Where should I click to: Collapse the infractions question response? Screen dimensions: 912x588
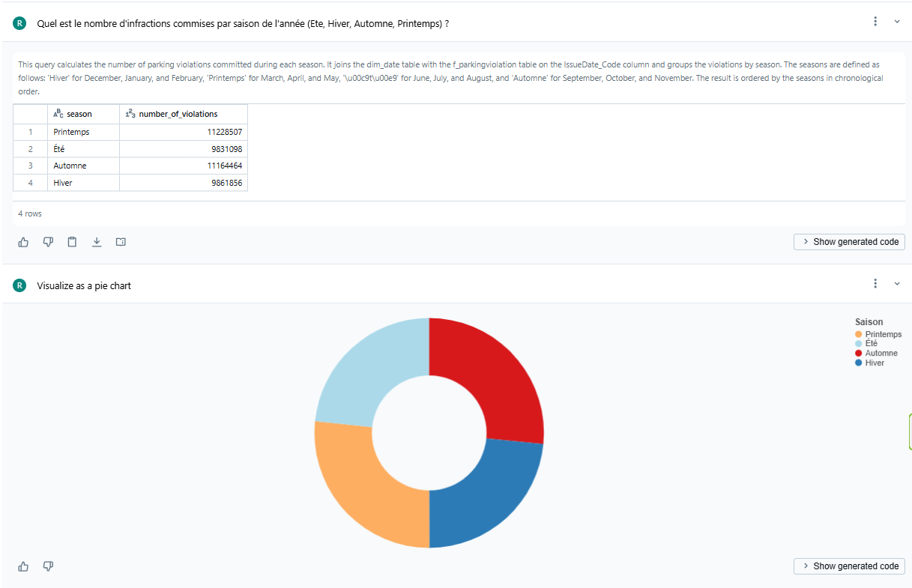897,22
